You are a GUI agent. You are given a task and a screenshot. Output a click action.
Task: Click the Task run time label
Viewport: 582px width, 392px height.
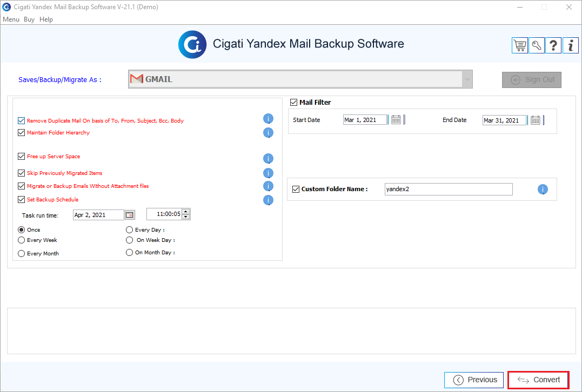(40, 215)
